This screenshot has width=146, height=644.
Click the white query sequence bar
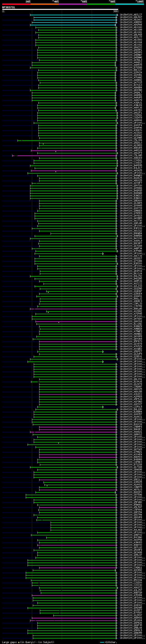tap(60, 10)
